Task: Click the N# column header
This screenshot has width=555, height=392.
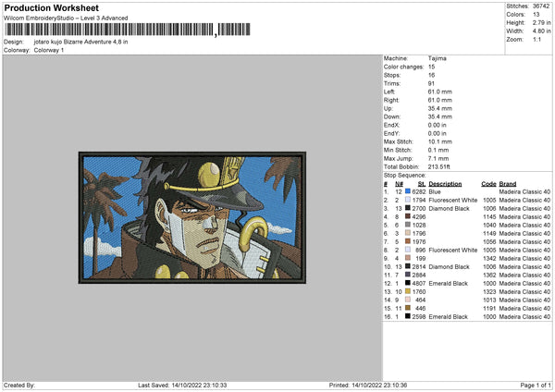Action: coord(399,184)
